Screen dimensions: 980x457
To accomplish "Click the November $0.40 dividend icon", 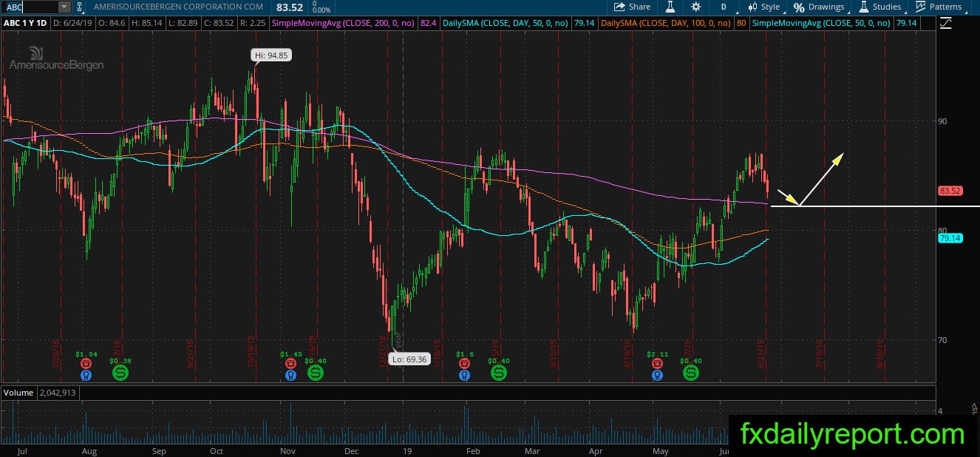I will tap(315, 373).
